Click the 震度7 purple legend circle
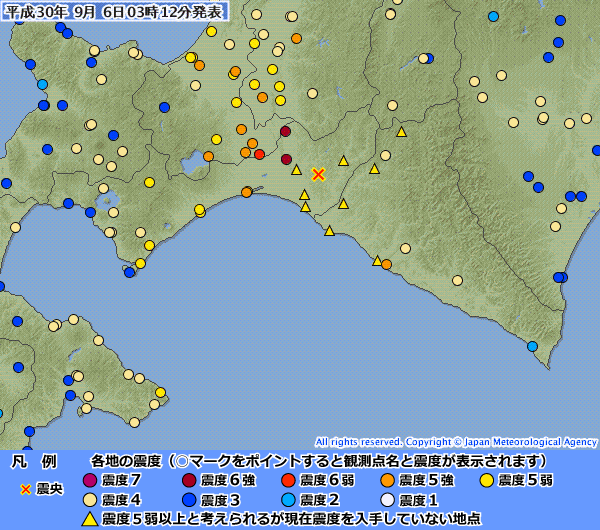The width and height of the screenshot is (600, 530). (x=90, y=480)
